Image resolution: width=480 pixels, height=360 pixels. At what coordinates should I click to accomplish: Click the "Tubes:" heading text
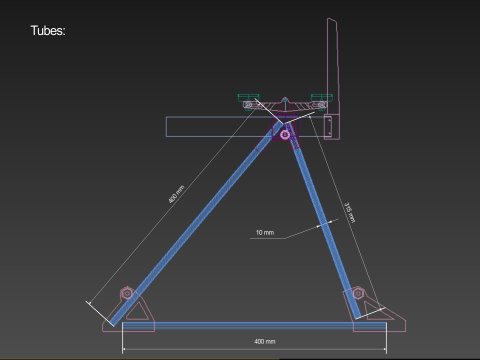click(x=48, y=31)
